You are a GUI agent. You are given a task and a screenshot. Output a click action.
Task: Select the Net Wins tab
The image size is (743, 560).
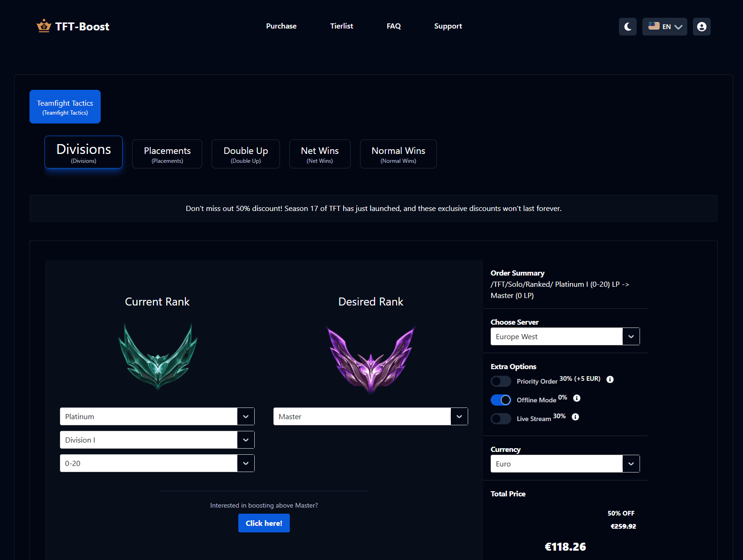[x=320, y=154]
